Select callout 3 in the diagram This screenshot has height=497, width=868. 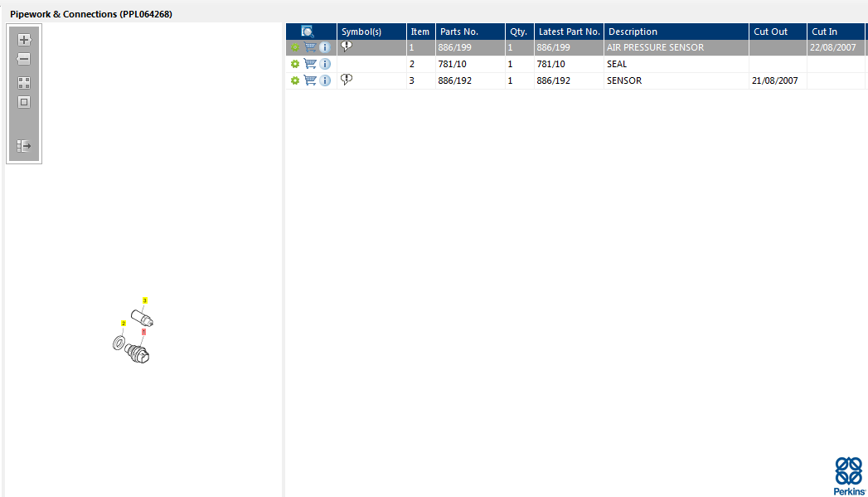145,300
